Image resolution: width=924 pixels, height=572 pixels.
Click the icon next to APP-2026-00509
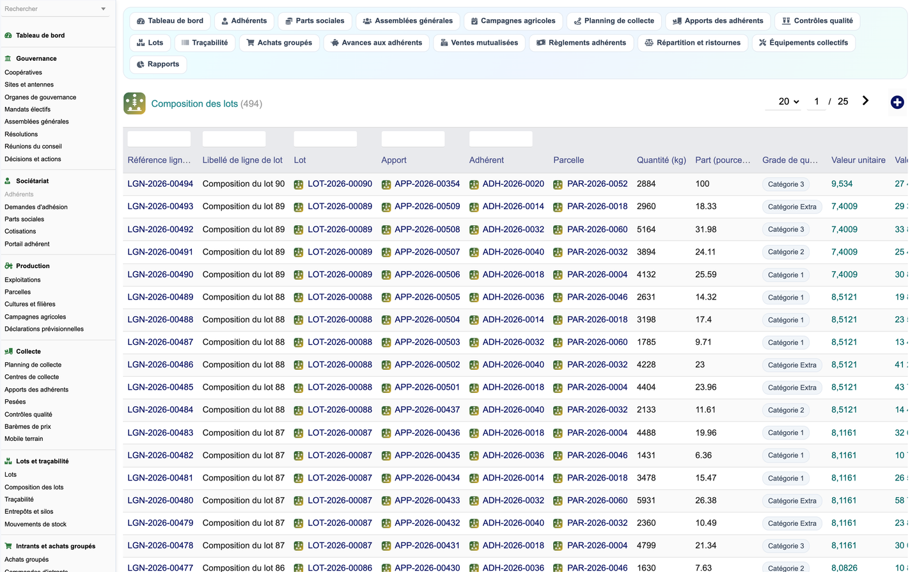point(386,207)
